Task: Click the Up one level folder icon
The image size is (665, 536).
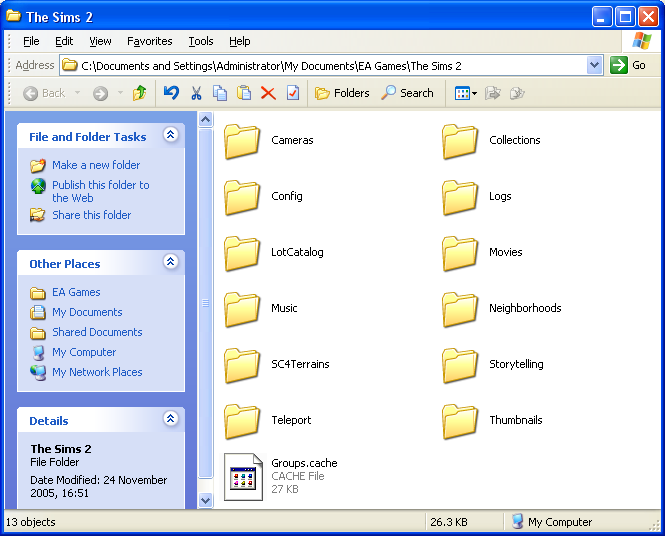Action: click(140, 93)
